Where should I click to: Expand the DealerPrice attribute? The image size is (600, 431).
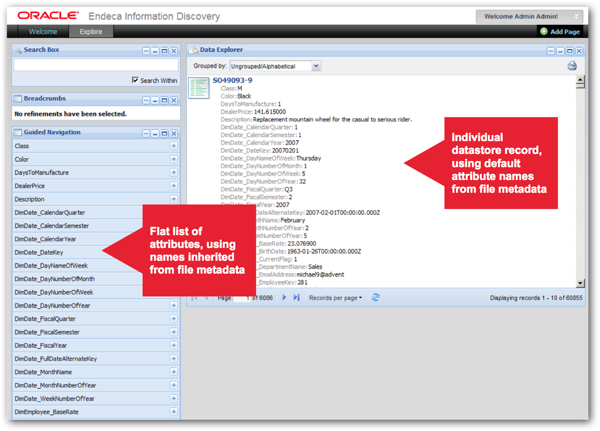[x=173, y=186]
